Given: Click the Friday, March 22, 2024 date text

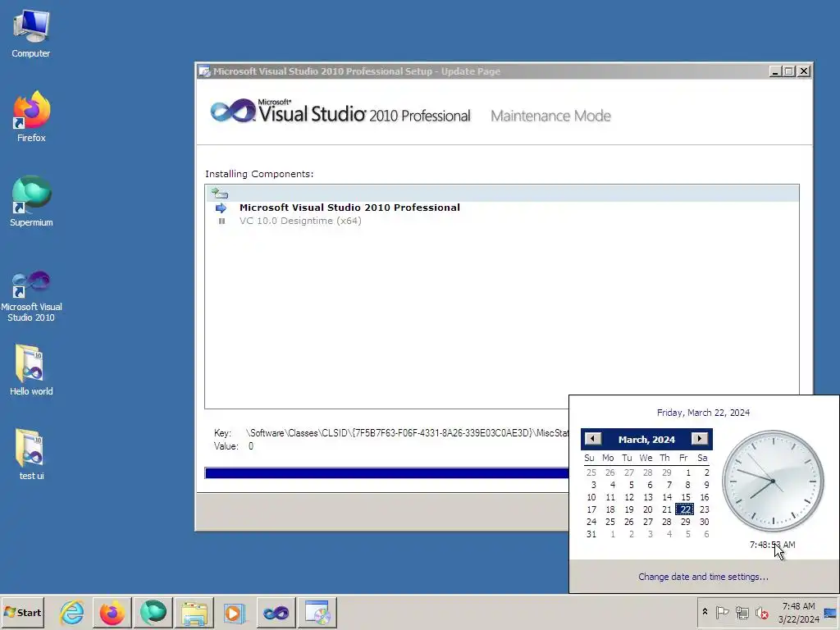Looking at the screenshot, I should point(703,413).
